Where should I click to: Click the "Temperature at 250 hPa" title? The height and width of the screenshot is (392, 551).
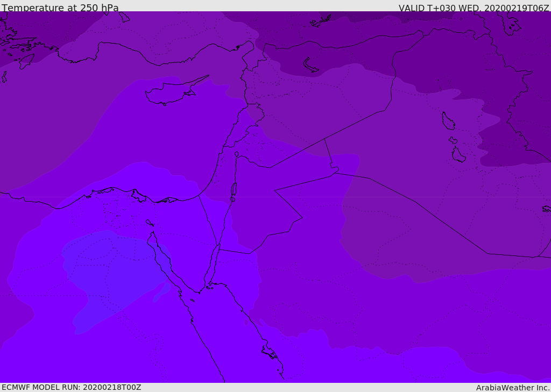(60, 8)
